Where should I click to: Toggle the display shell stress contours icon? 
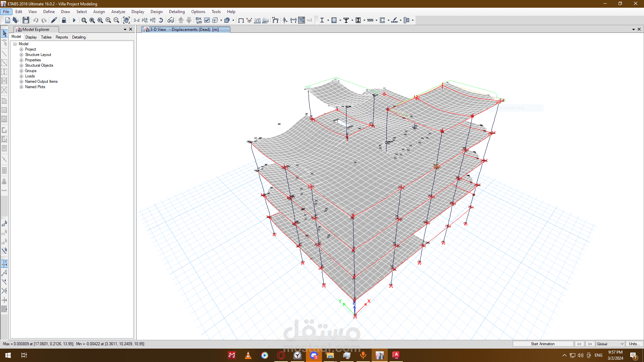302,20
